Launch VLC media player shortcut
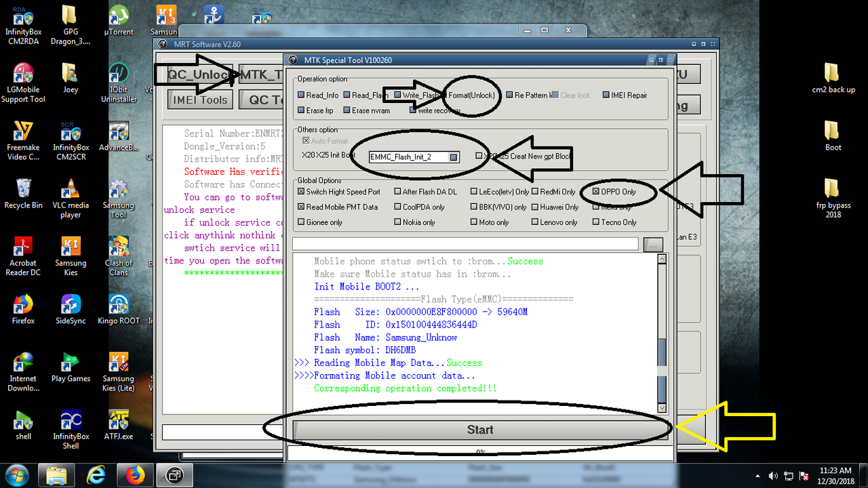 pyautogui.click(x=71, y=199)
